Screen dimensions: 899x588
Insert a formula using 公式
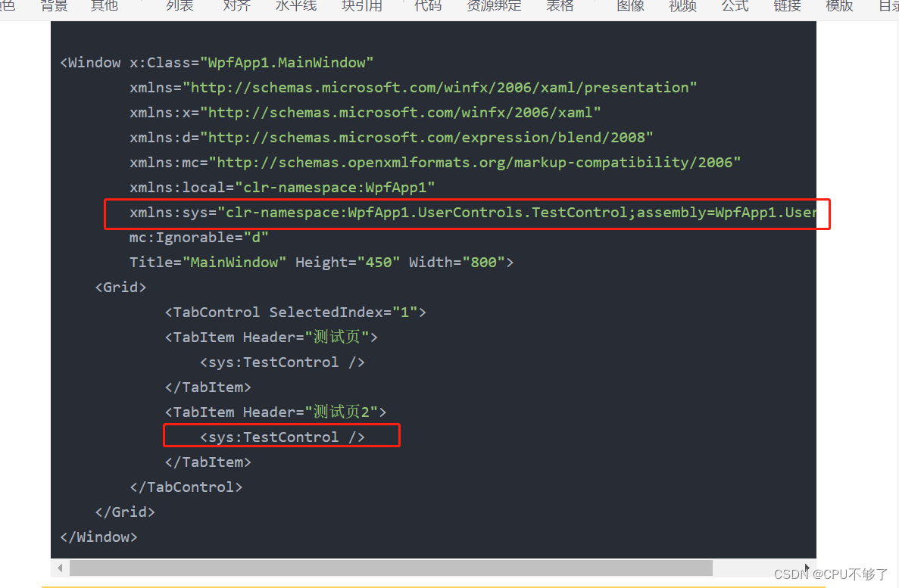tap(735, 6)
